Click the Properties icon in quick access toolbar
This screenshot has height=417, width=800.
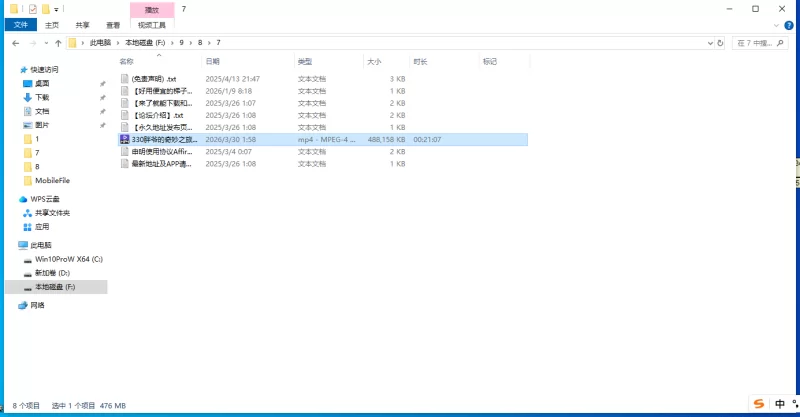pos(33,8)
